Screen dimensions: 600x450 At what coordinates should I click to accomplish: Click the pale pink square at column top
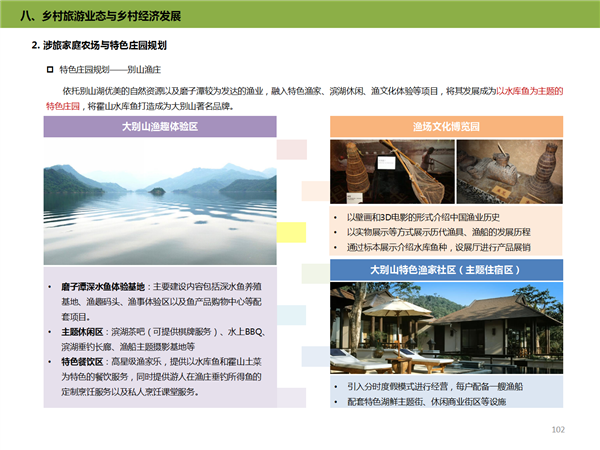coord(291,150)
